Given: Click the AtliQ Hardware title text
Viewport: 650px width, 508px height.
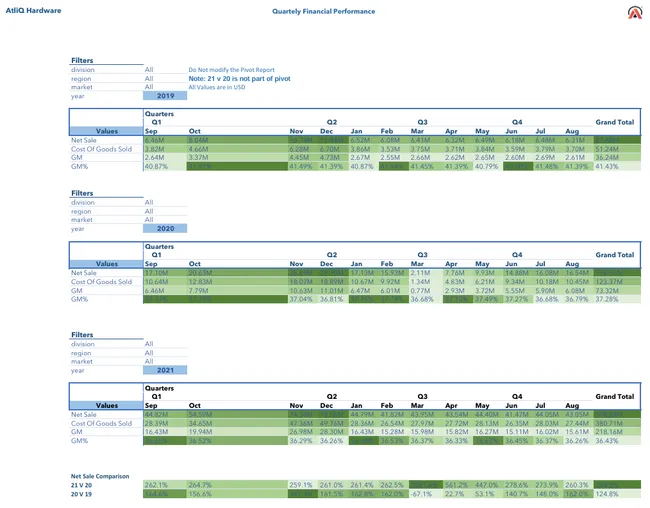Looking at the screenshot, I should click(x=33, y=11).
